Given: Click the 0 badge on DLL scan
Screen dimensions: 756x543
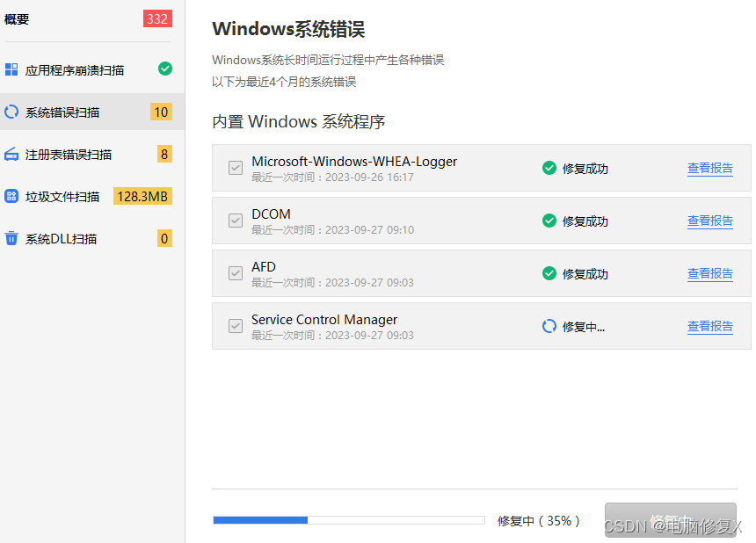Looking at the screenshot, I should pyautogui.click(x=164, y=238).
